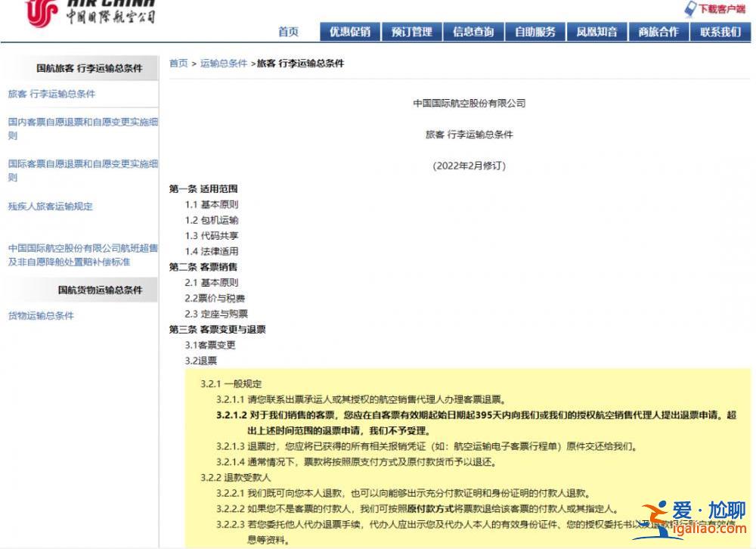Click 运输总条件 in the breadcrumb
The width and height of the screenshot is (756, 549).
[x=224, y=64]
